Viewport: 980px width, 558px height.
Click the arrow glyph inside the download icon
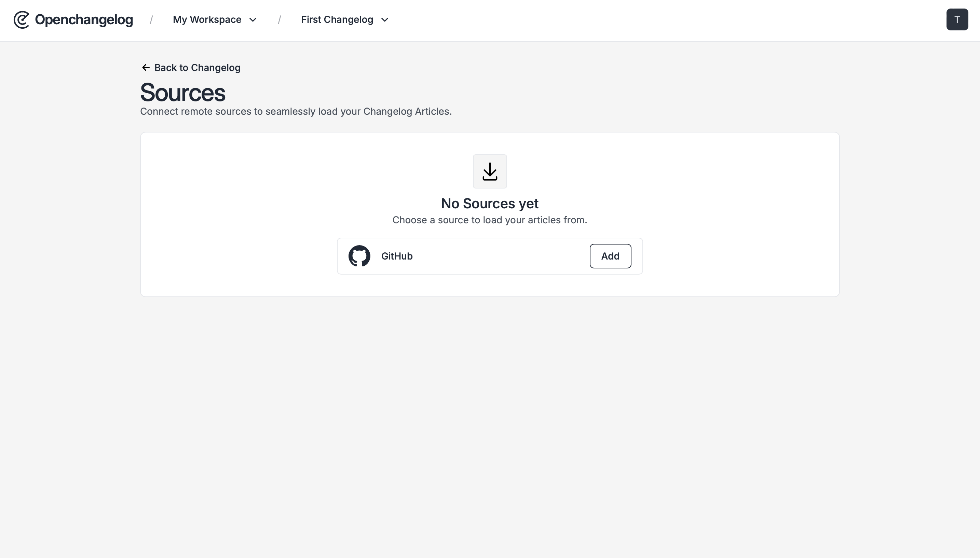click(x=490, y=171)
